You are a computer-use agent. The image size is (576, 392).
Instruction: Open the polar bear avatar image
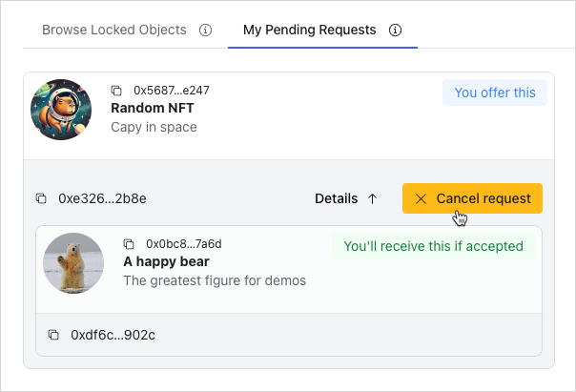point(73,263)
